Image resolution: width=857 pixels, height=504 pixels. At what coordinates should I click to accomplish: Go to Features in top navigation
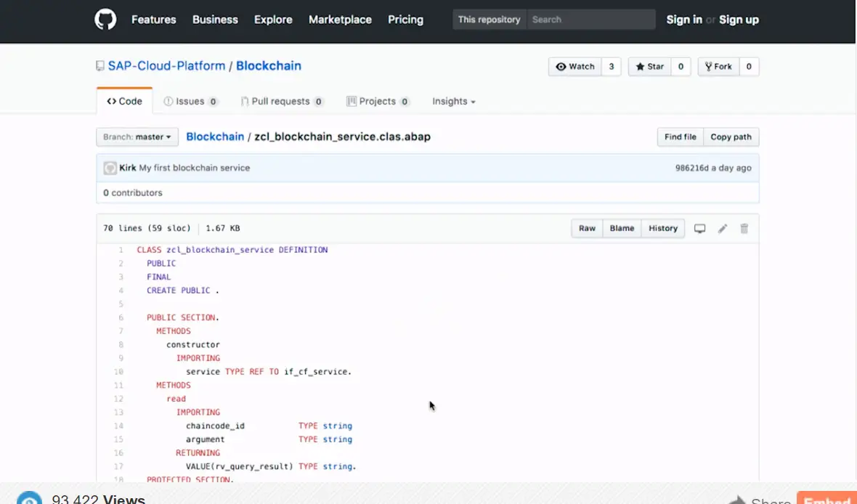(153, 20)
